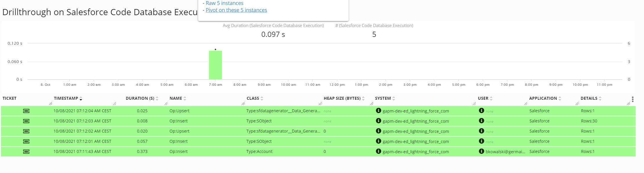
Task: Open ticket icon for 07:12:03 AM row
Action: 26,121
